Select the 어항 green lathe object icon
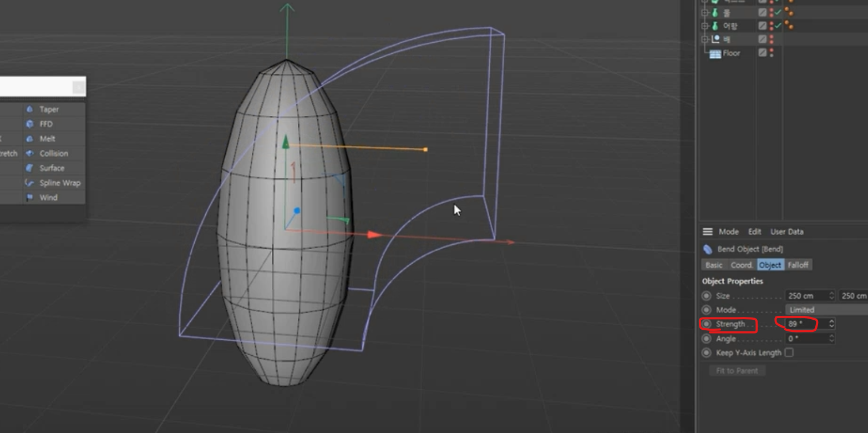 click(x=715, y=26)
